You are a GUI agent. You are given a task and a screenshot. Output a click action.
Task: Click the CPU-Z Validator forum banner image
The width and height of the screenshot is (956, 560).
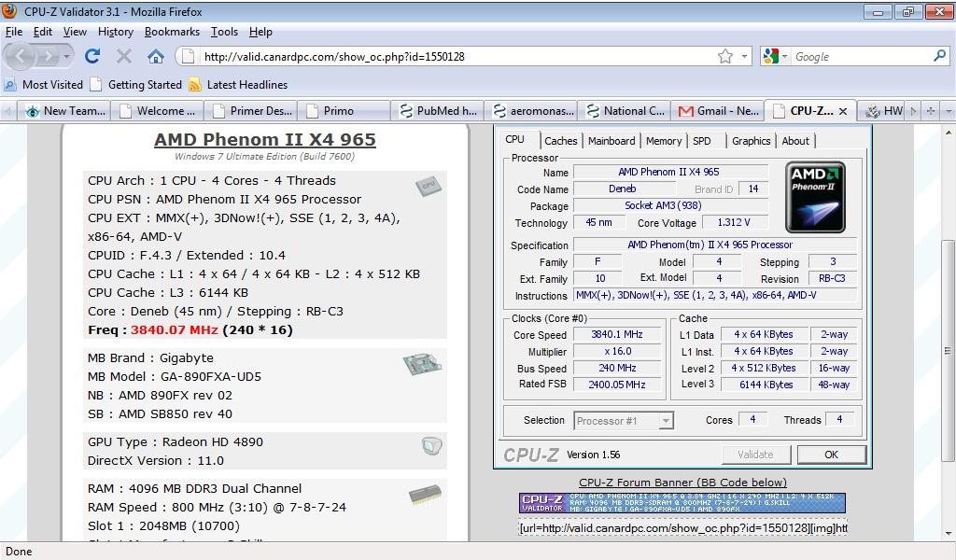click(682, 503)
